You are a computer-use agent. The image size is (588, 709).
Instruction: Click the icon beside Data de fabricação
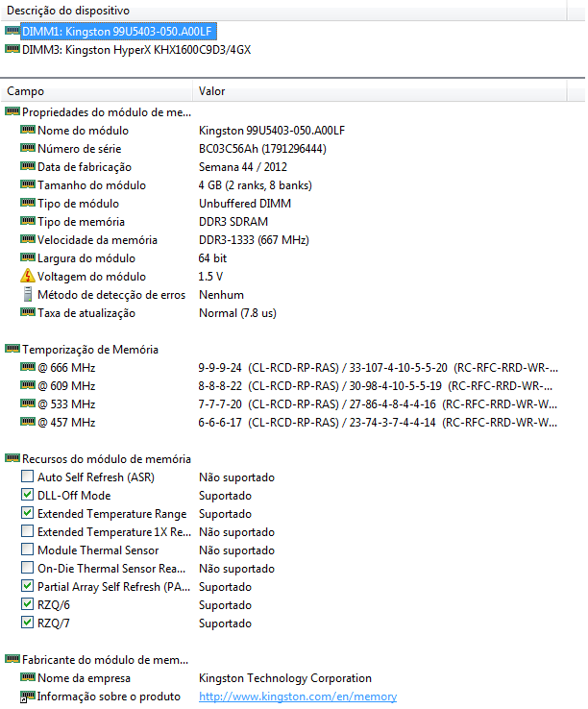[28, 166]
